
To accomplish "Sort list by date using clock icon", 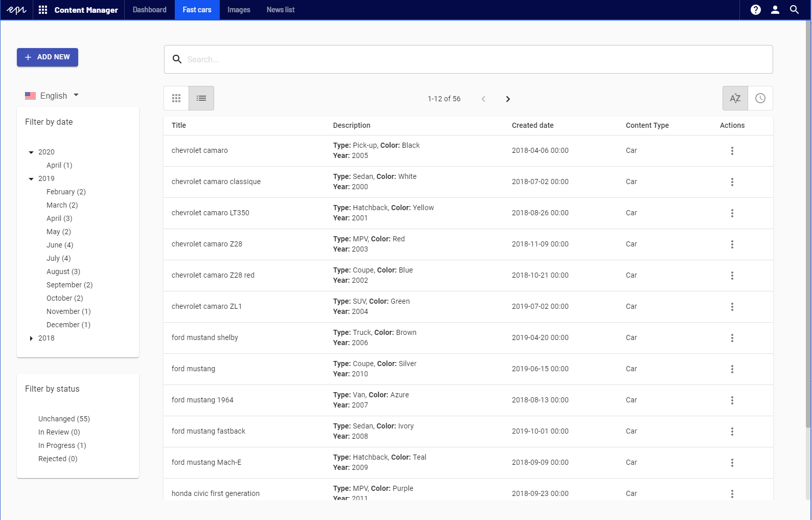I will point(760,98).
